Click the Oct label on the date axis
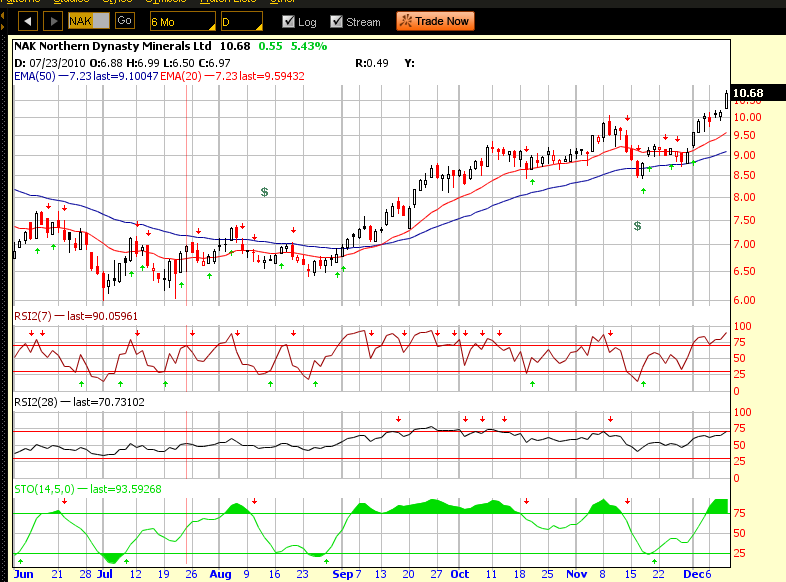Viewport: 786px width, 582px height. 460,574
